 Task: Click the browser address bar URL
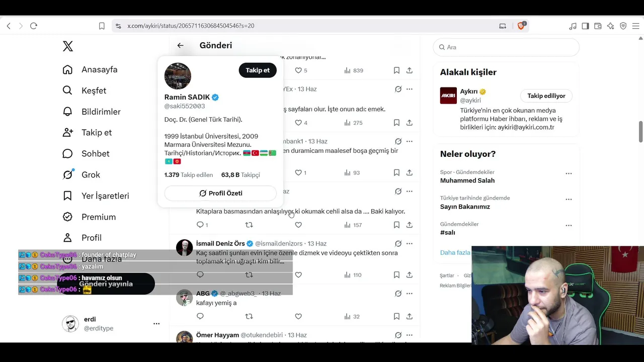click(191, 26)
